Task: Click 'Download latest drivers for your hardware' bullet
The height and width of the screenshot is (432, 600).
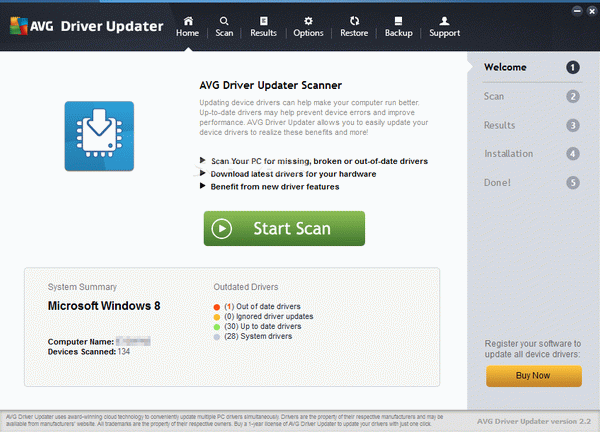Action: coord(293,174)
